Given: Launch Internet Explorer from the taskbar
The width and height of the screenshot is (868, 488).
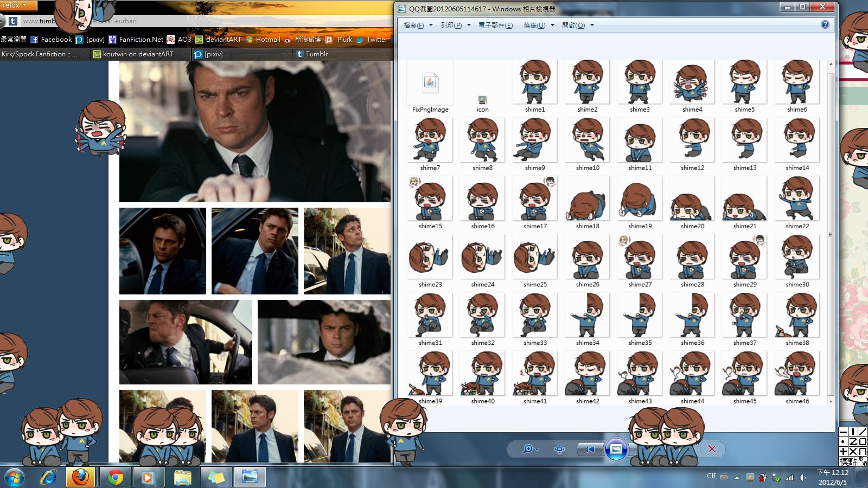Looking at the screenshot, I should coord(48,478).
